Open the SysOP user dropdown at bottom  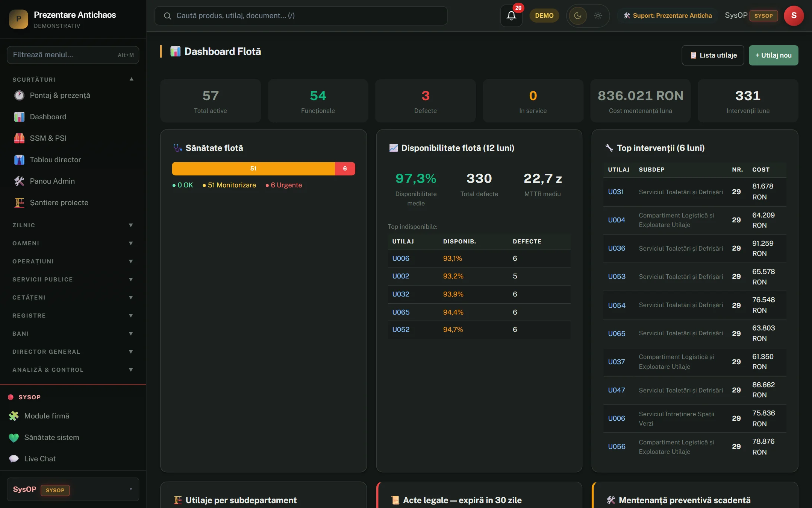pos(73,490)
